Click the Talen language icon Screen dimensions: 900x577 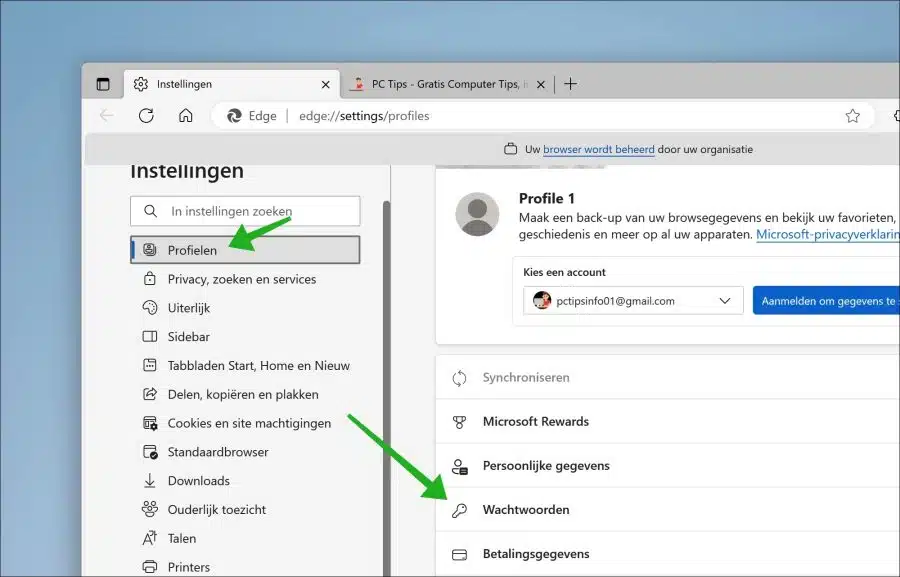pos(150,538)
